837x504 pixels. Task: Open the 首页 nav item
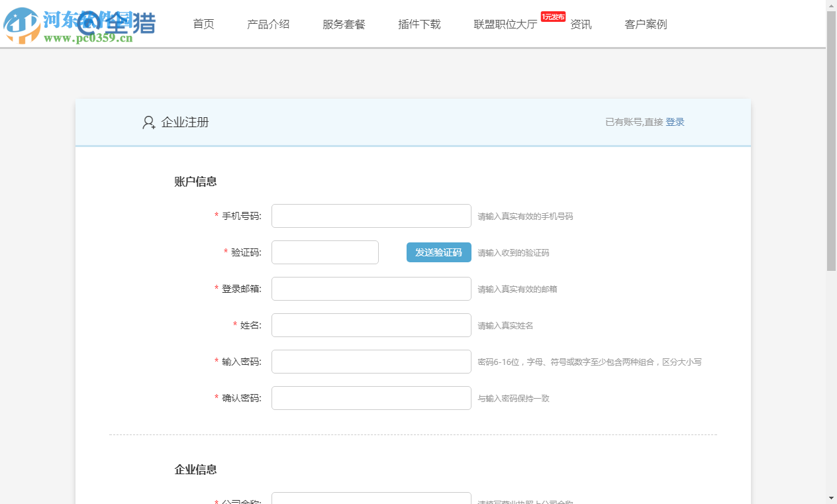tap(204, 25)
